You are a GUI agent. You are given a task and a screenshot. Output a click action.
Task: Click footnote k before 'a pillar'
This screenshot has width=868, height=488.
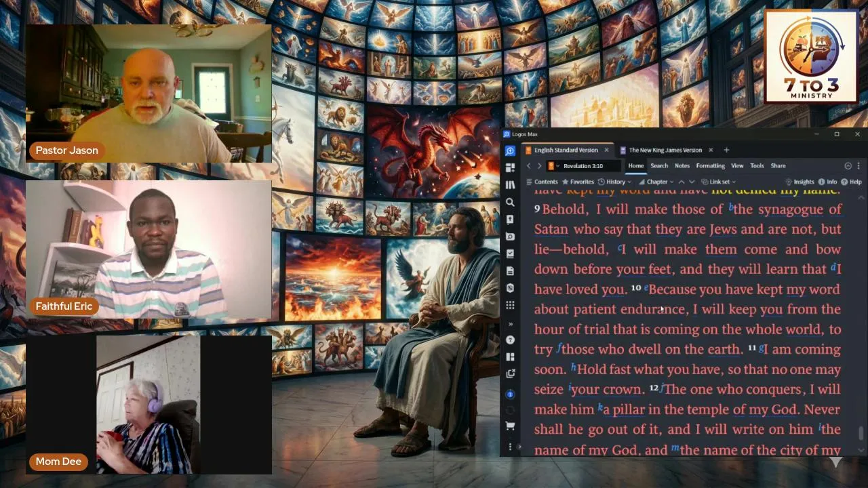click(600, 408)
